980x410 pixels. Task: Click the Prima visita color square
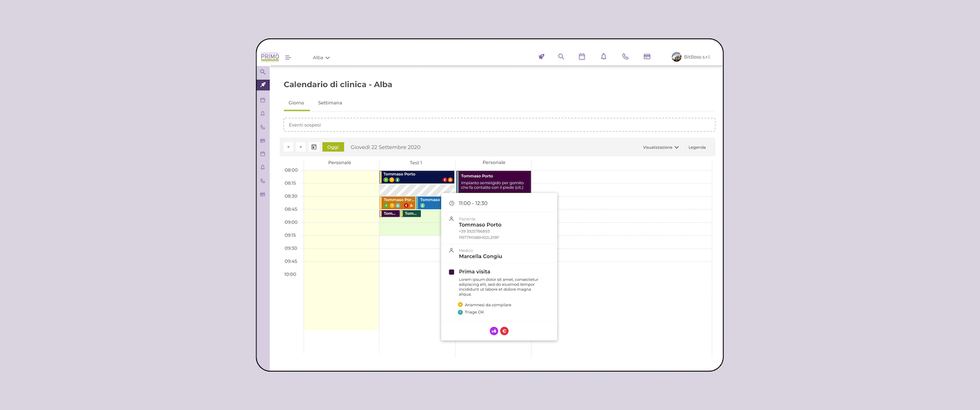(x=451, y=272)
